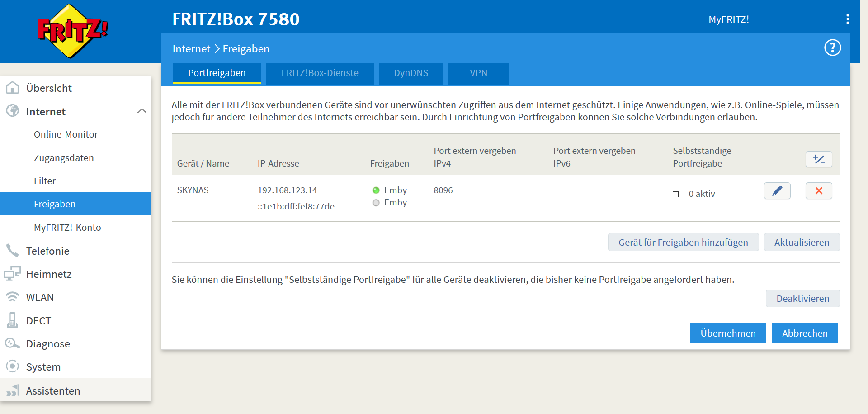Click the plus/minus column settings button
The width and height of the screenshot is (868, 414).
[819, 159]
